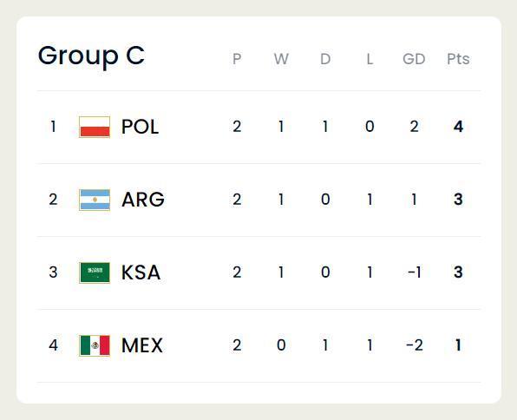Screen dimensions: 517x420
Task: Click the Mexico flag icon
Action: click(x=95, y=345)
